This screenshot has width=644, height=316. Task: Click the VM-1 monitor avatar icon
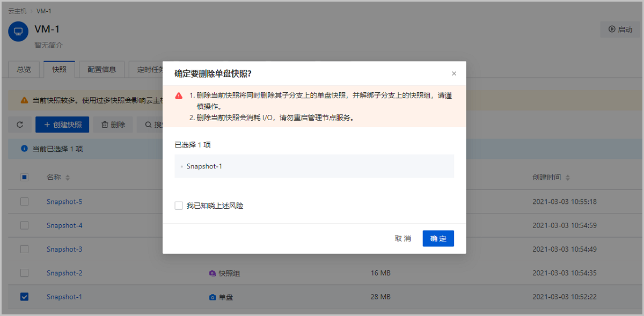tap(18, 31)
